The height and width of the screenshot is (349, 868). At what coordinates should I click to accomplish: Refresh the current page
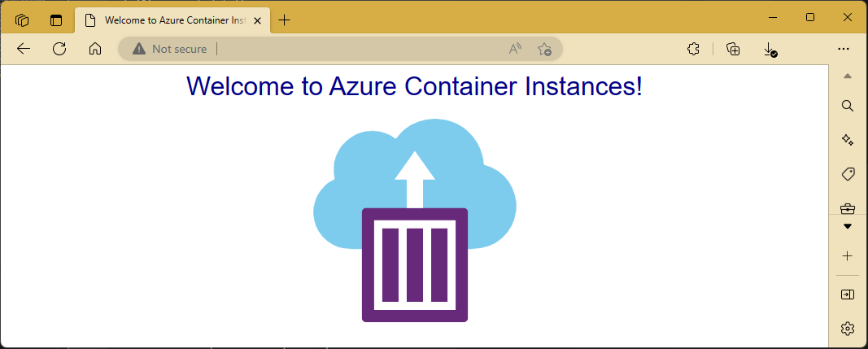click(59, 49)
